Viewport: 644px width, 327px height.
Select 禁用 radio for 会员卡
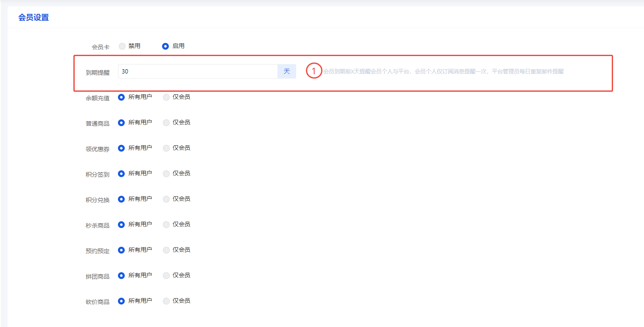[122, 46]
